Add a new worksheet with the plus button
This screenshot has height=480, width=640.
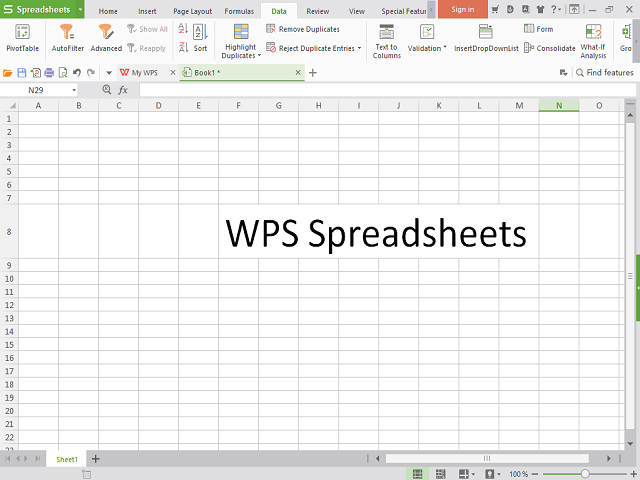click(96, 459)
